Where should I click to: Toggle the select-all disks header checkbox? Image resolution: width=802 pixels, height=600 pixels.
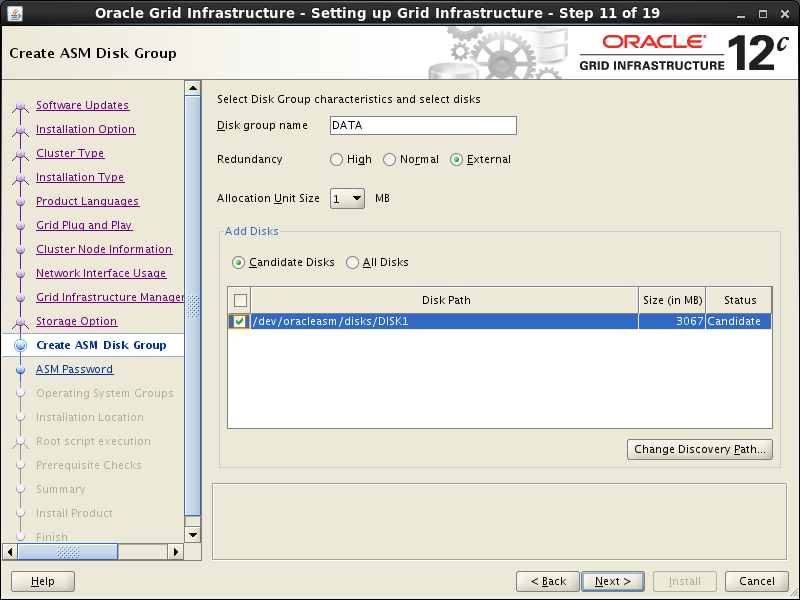tap(240, 300)
